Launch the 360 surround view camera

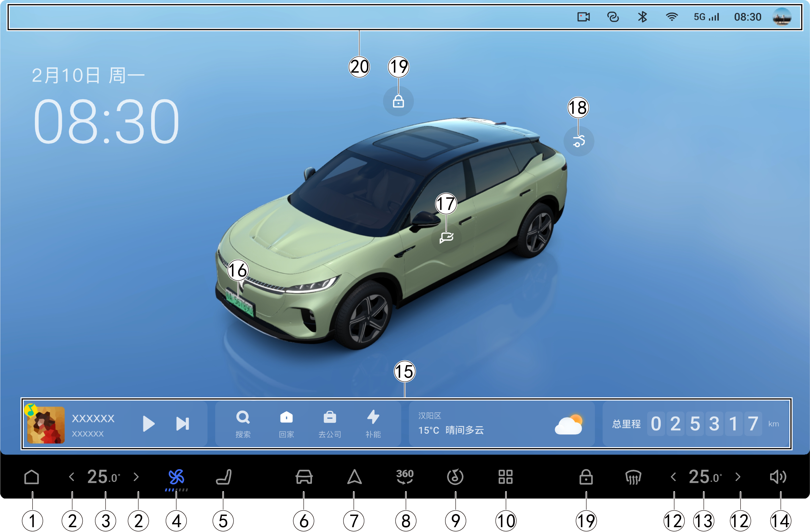[x=405, y=477]
